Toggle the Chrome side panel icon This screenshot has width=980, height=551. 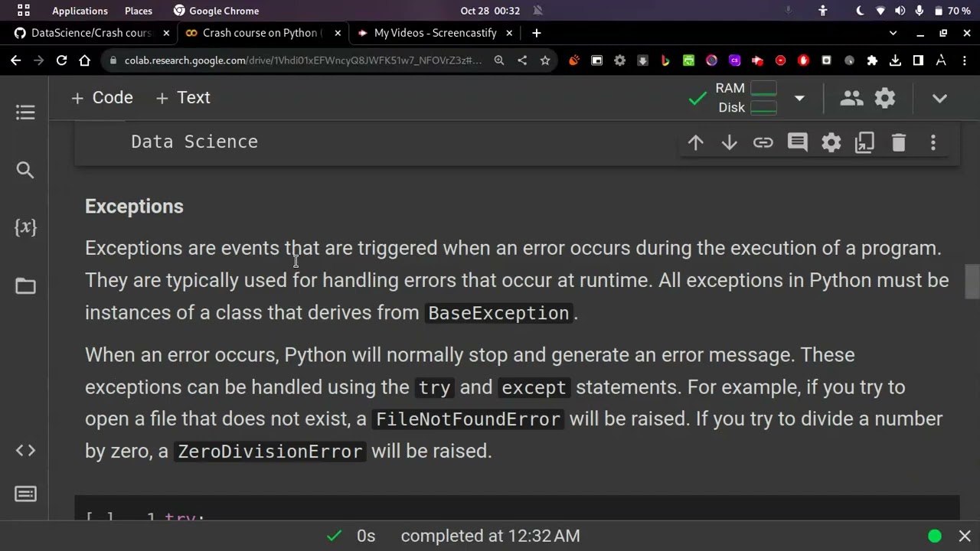(x=918, y=60)
